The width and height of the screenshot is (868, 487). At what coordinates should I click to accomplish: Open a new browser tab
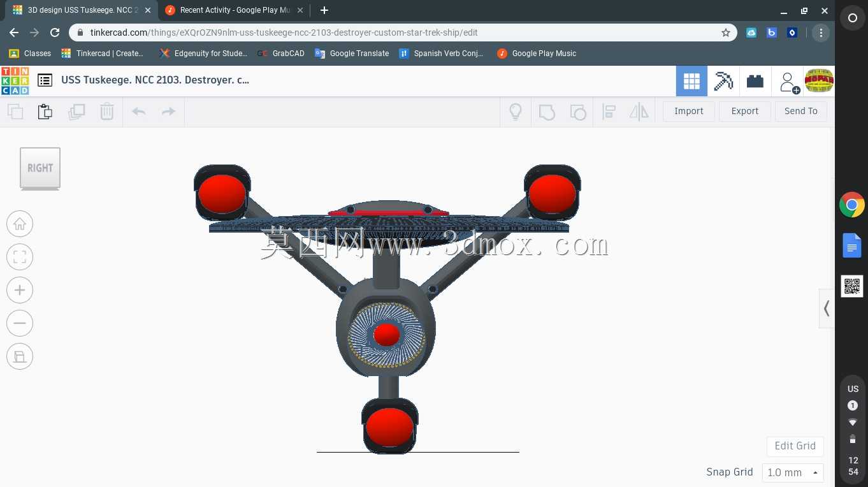(x=324, y=10)
